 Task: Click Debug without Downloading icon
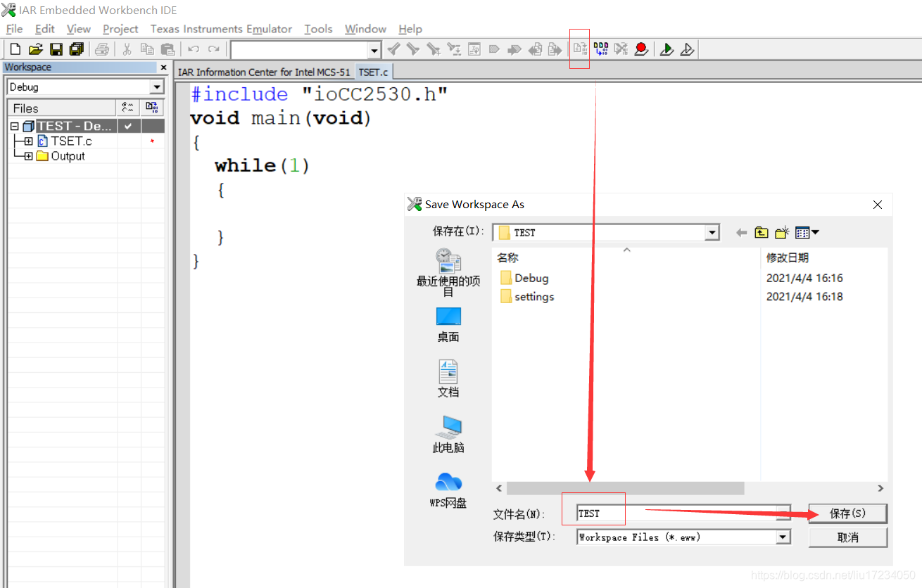687,49
